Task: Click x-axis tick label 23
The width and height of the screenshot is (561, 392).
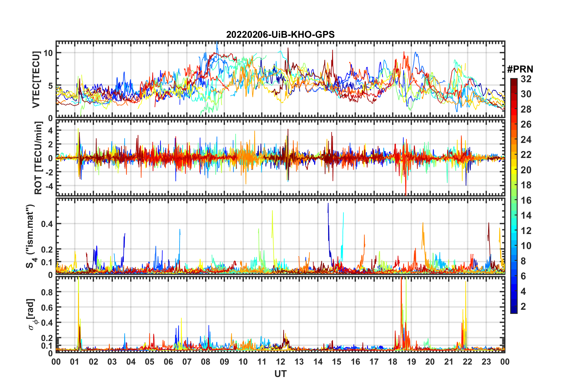Action: click(486, 362)
